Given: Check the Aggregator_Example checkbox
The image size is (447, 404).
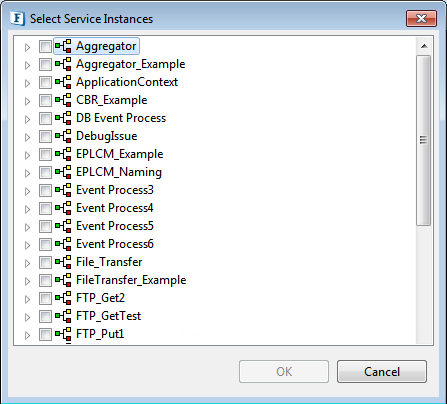Looking at the screenshot, I should tap(45, 64).
